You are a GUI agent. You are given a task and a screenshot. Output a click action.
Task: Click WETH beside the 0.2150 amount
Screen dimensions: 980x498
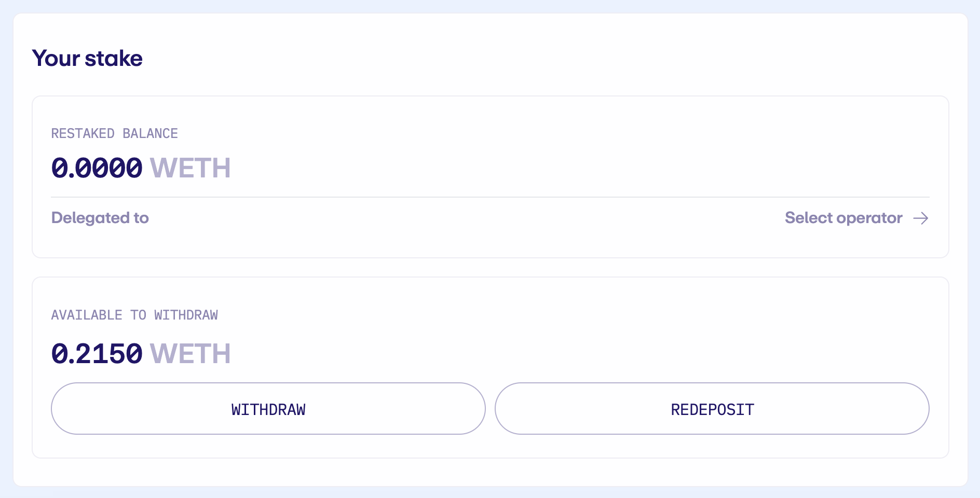click(190, 354)
